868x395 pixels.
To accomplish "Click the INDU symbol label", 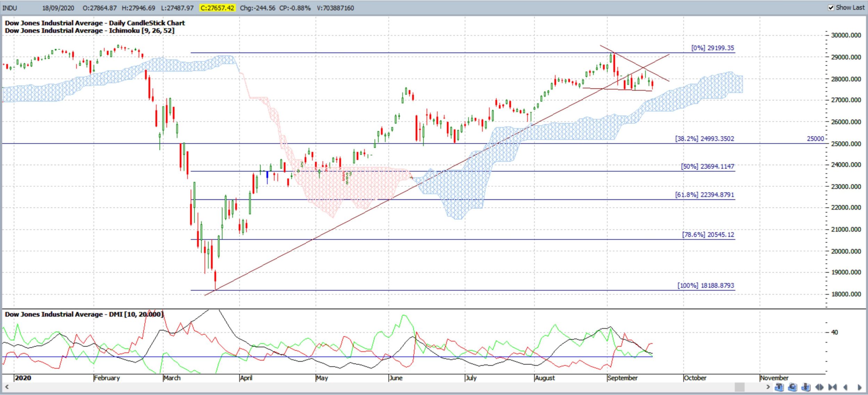I will point(10,8).
